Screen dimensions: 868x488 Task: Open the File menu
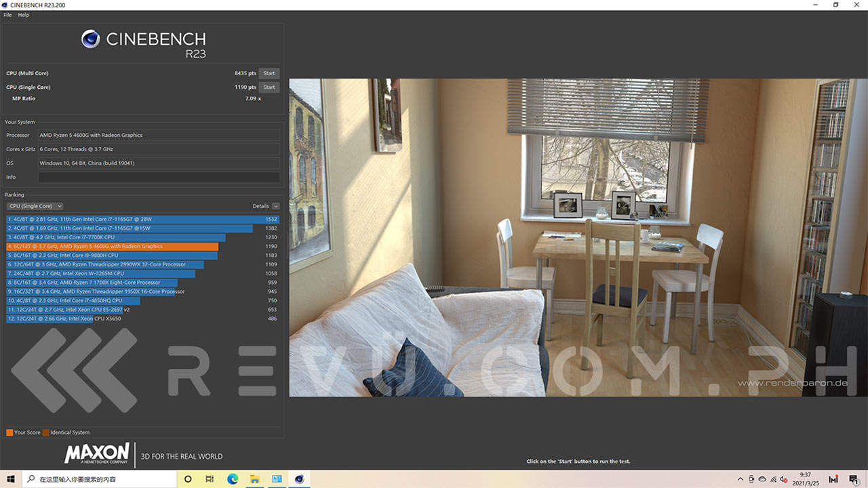tap(7, 15)
